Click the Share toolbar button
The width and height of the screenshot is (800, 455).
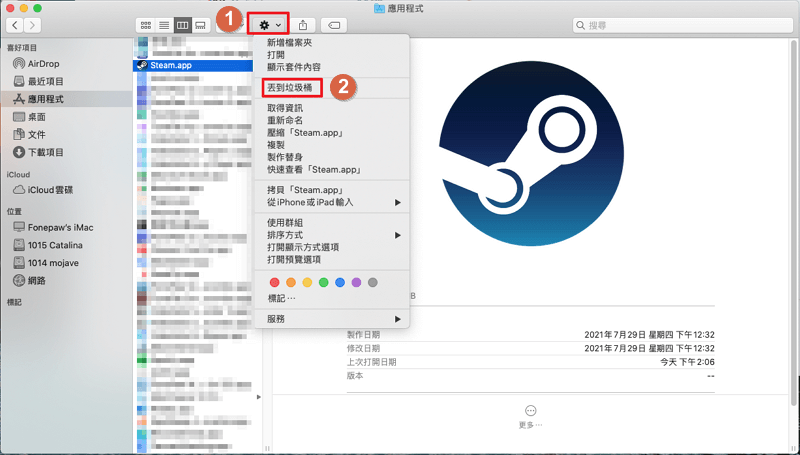click(303, 25)
